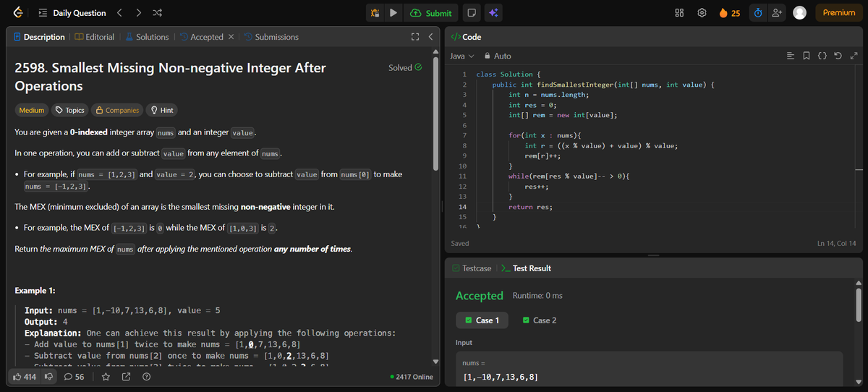Reveal the Hint
The height and width of the screenshot is (392, 868).
161,111
